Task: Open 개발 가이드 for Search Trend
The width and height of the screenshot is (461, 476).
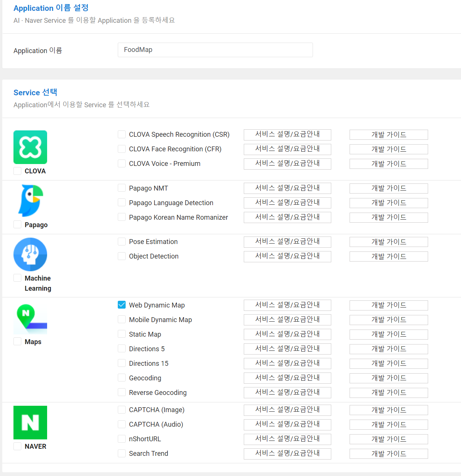Action: pyautogui.click(x=389, y=454)
